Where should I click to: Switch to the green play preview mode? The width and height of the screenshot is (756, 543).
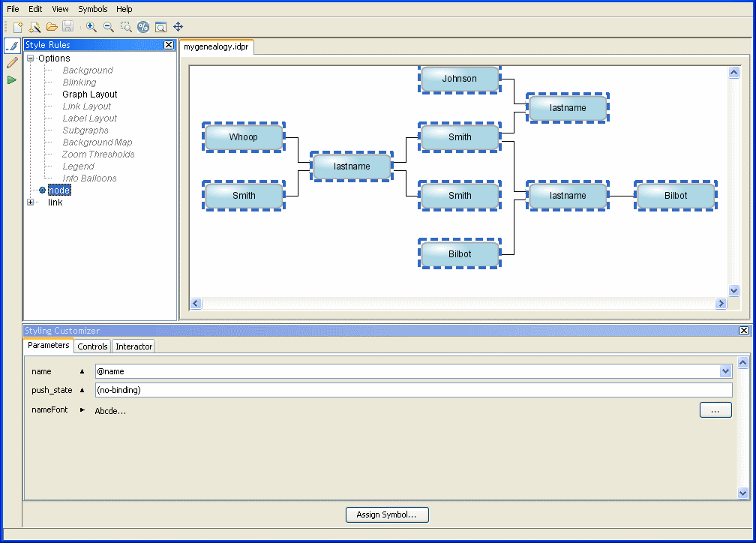12,79
